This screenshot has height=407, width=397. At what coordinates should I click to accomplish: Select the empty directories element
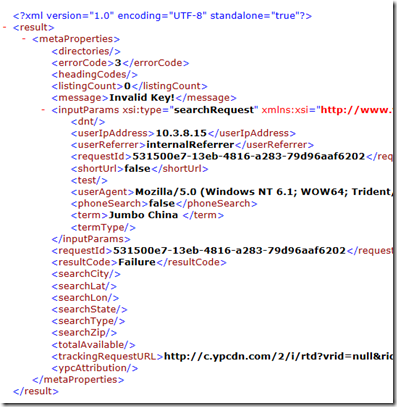[x=86, y=51]
